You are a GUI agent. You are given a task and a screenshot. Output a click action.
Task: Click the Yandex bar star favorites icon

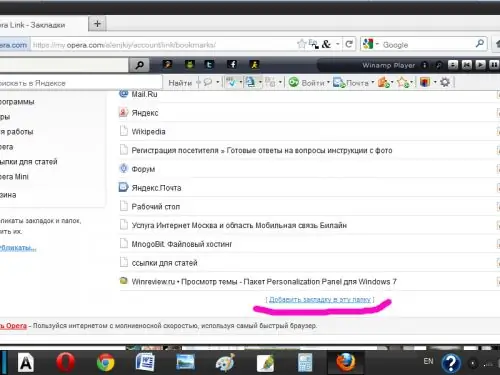pos(403,82)
